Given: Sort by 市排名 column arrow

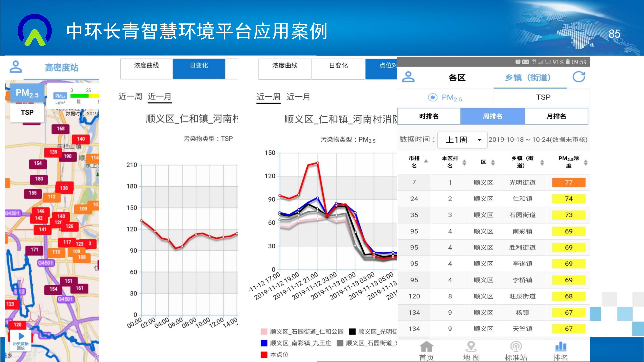Looking at the screenshot, I should [x=426, y=161].
